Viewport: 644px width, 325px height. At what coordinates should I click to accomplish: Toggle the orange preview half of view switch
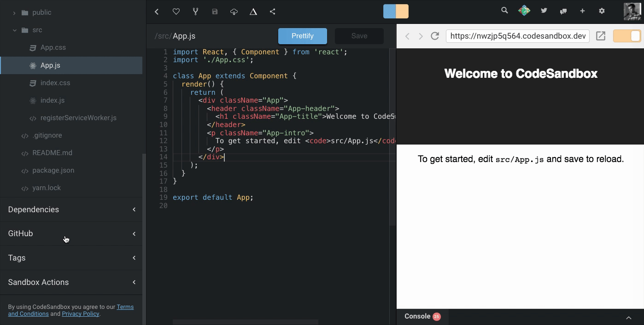point(402,12)
